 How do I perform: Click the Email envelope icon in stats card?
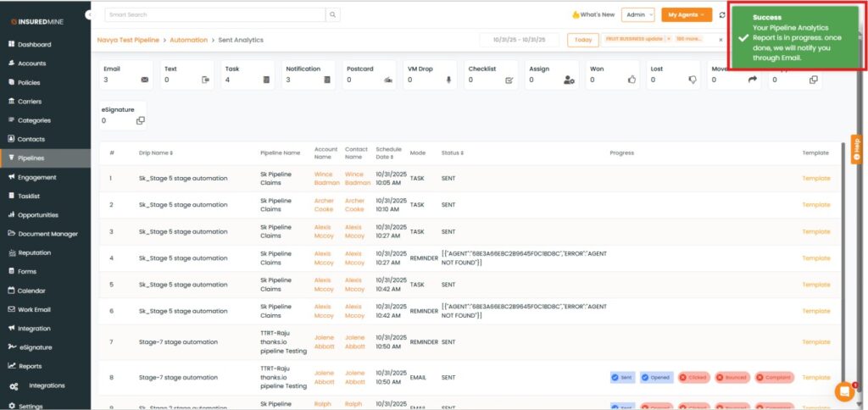[x=144, y=80]
